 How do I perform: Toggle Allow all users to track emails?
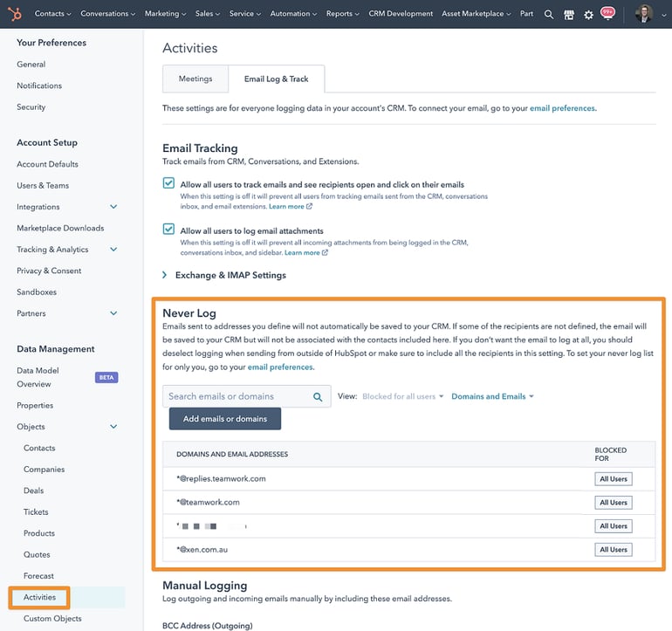tap(168, 183)
